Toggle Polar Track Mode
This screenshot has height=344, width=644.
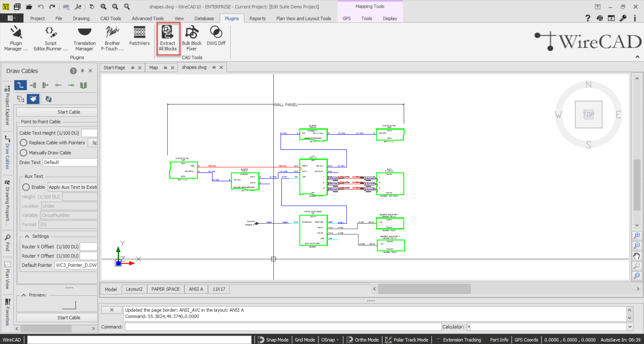point(407,340)
